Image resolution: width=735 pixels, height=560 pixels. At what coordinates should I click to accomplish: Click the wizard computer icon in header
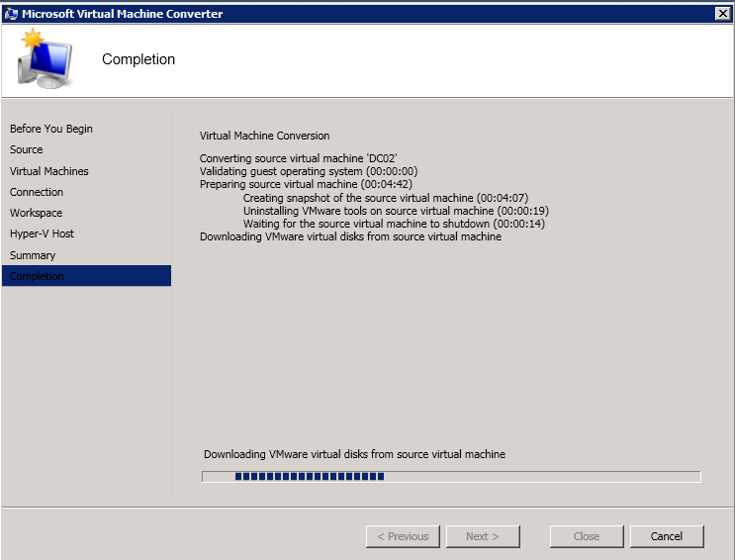(x=45, y=59)
